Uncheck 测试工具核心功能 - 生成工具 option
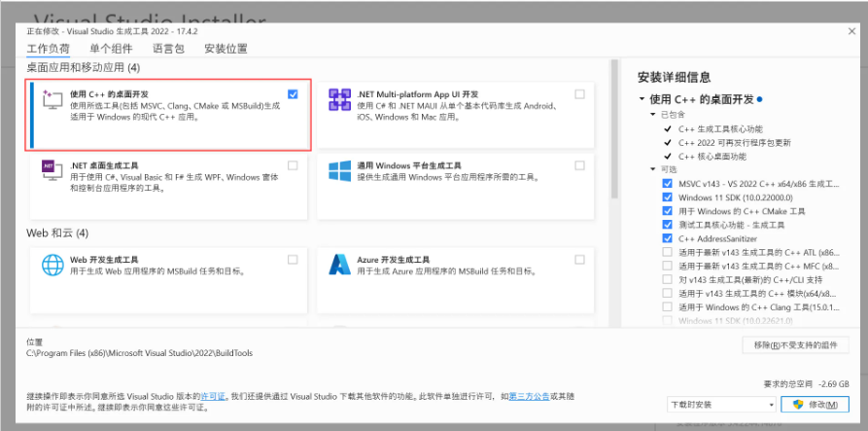Screen dimensions: 868x431 pyautogui.click(x=667, y=225)
